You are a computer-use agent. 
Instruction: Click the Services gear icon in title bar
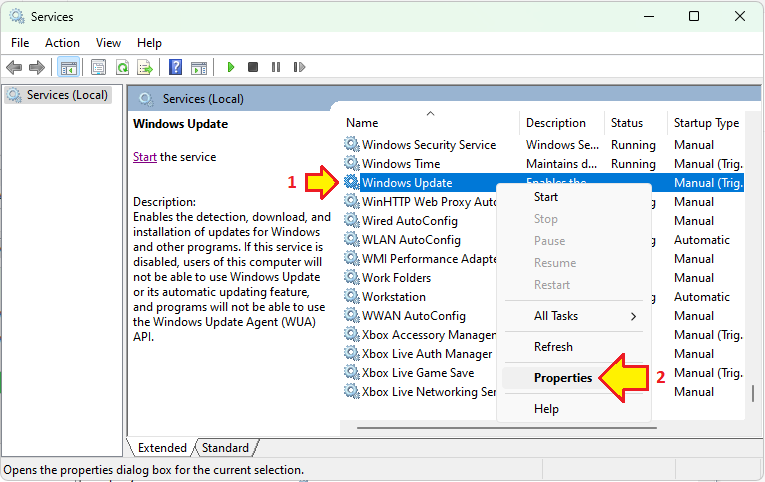tap(17, 16)
